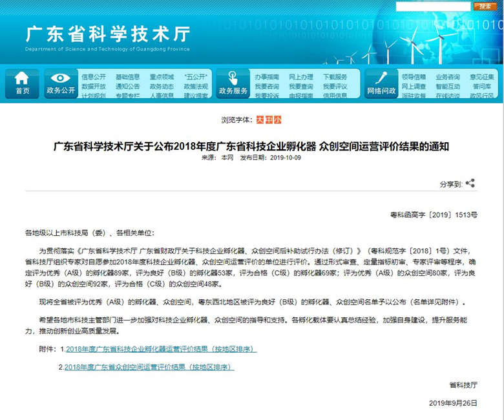The width and height of the screenshot is (504, 420).
Task: Open the 网上调查 nav link
Action: pyautogui.click(x=414, y=87)
